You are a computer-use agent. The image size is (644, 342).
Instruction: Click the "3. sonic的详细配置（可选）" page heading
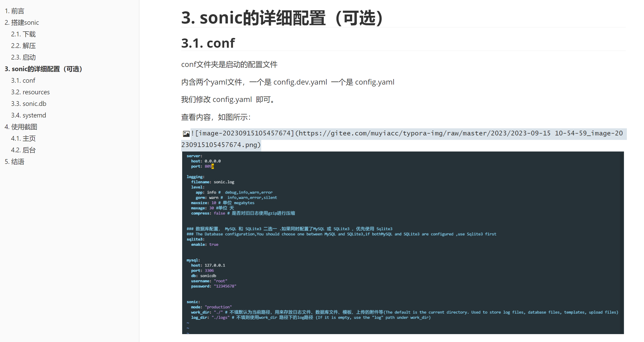282,18
